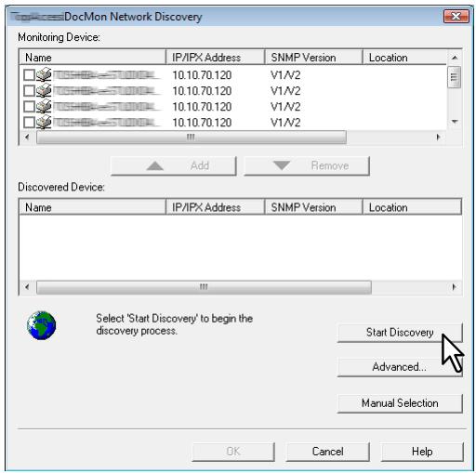
Task: Close the DocMon Network Discovery dialog
Action: [x=456, y=16]
